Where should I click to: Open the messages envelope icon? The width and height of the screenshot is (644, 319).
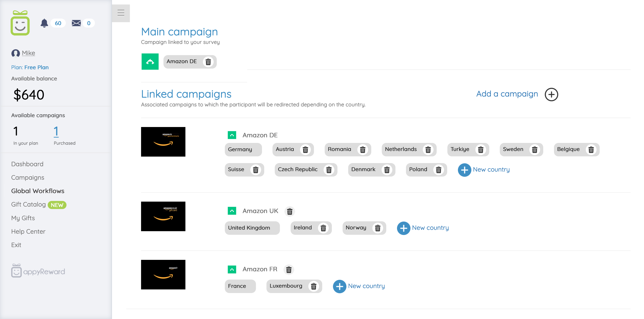tap(76, 23)
